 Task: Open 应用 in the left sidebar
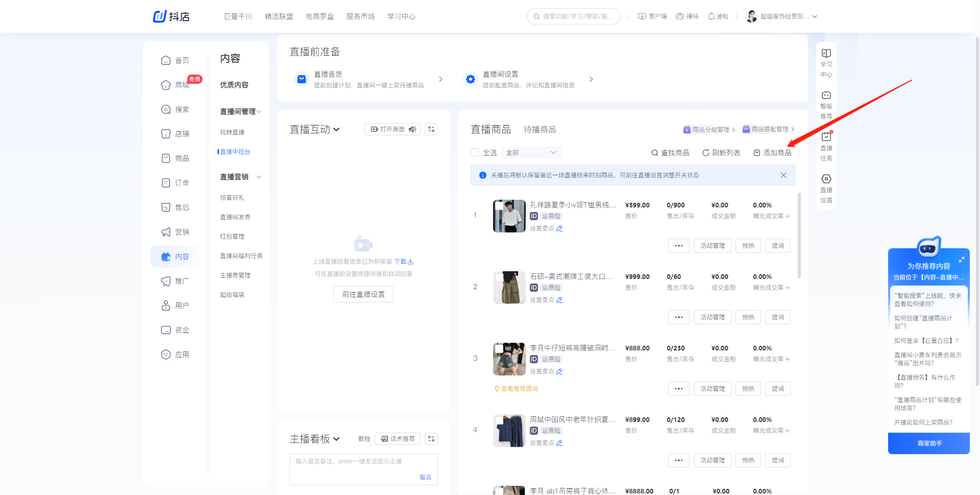click(175, 355)
